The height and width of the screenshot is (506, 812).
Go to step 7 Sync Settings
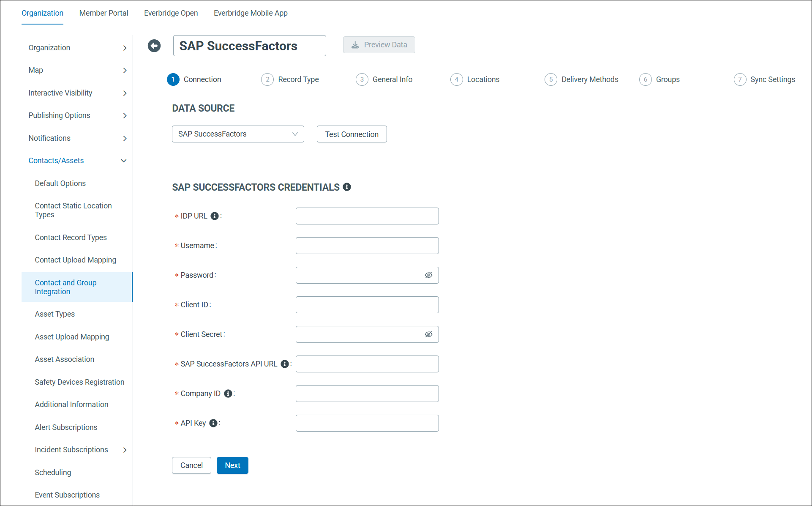point(764,79)
